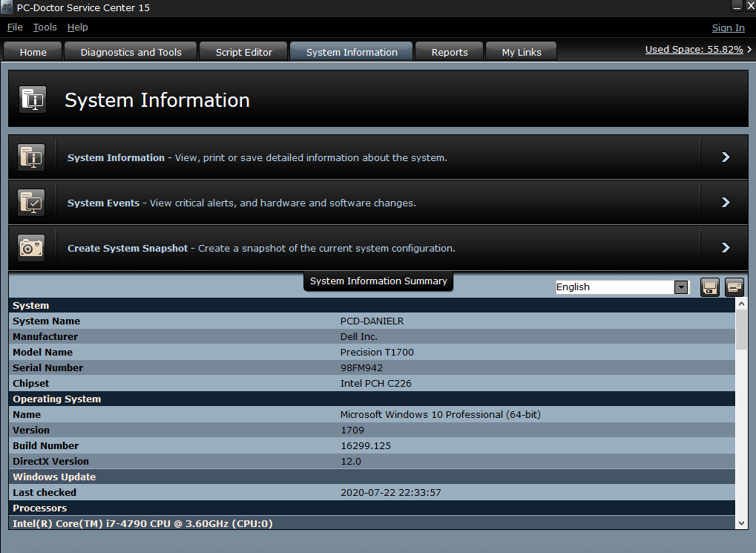
Task: Click Create System Snapshot description row
Action: [378, 248]
